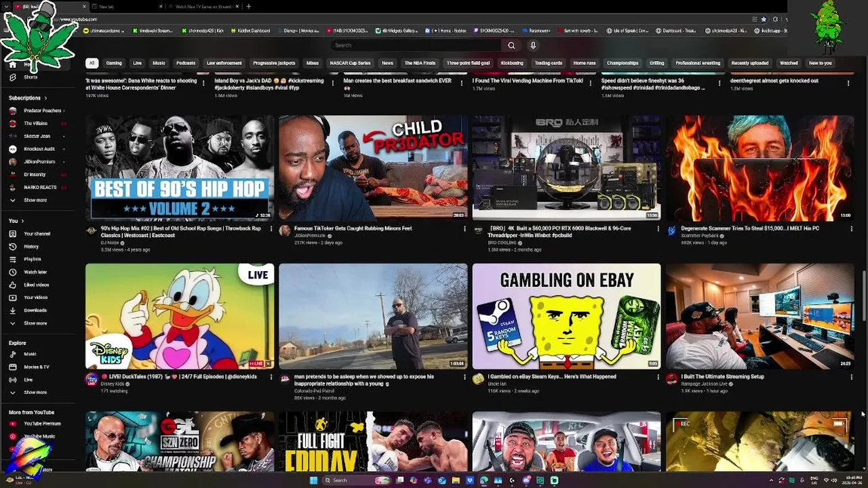
Task: Select the Recently uploaded filter chip
Action: coord(750,63)
